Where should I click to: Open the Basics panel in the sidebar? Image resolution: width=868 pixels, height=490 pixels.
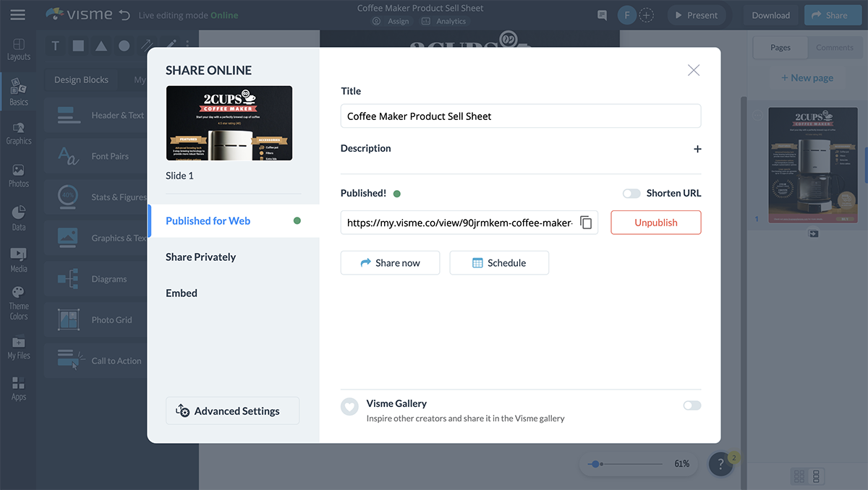pos(18,90)
